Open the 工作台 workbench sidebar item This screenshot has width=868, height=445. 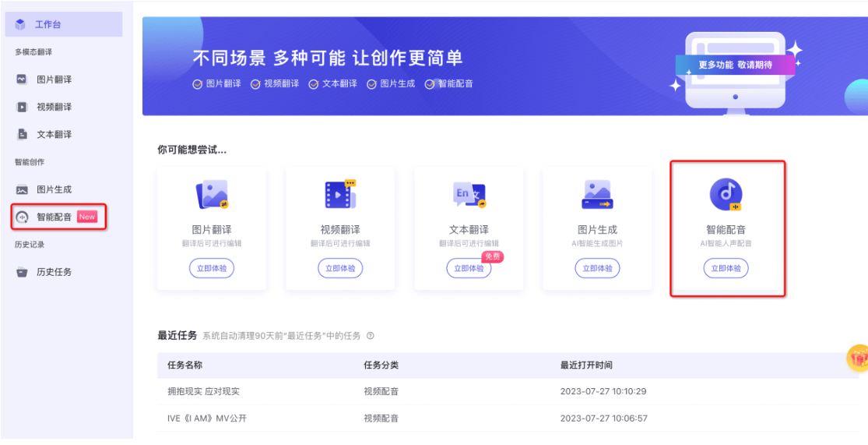point(64,24)
